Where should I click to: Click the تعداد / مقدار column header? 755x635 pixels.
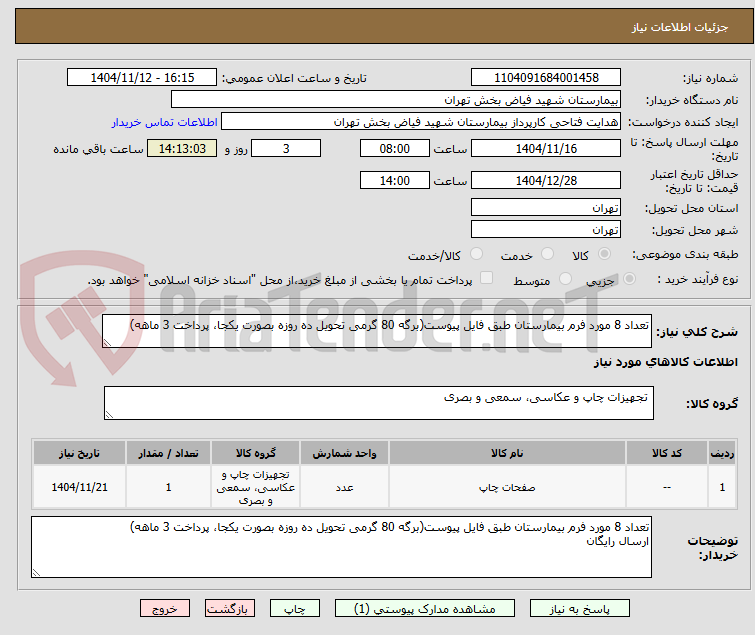click(x=168, y=453)
